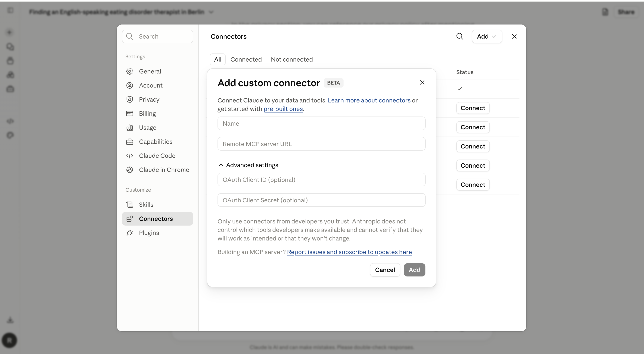Open Report issues and subscribe link
The width and height of the screenshot is (644, 354).
point(349,252)
